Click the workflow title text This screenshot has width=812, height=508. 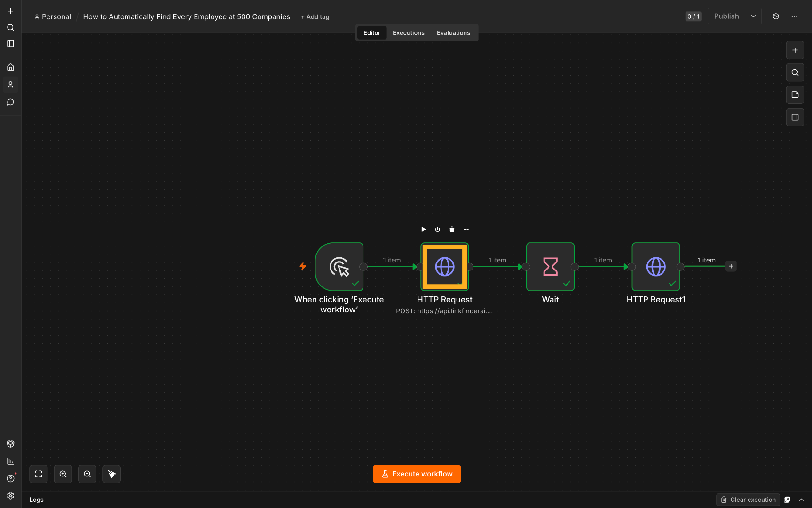187,17
